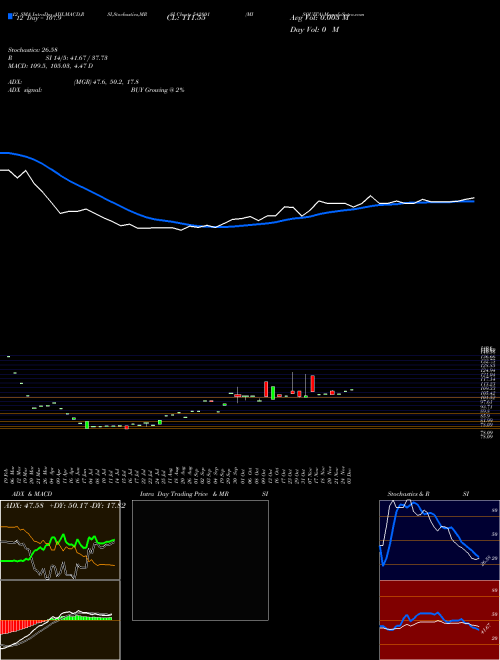The image size is (500, 660).
Task: Open the empty intraday trading price panel
Action: (x=200, y=560)
